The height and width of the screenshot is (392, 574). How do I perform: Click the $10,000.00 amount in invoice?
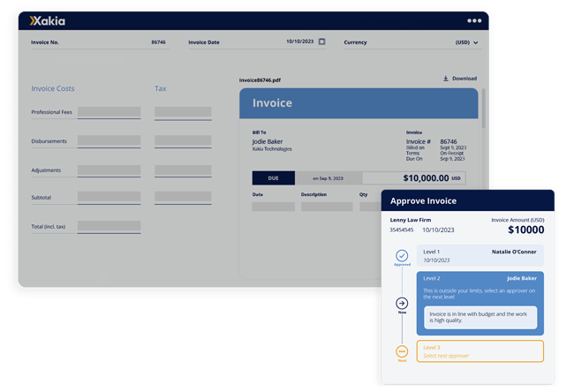pyautogui.click(x=426, y=178)
